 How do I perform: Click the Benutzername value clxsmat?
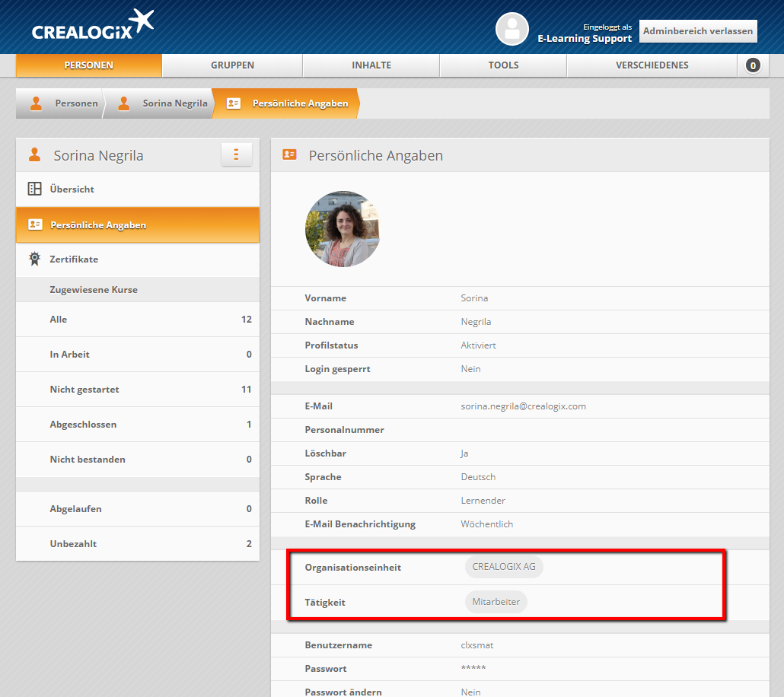click(x=477, y=645)
